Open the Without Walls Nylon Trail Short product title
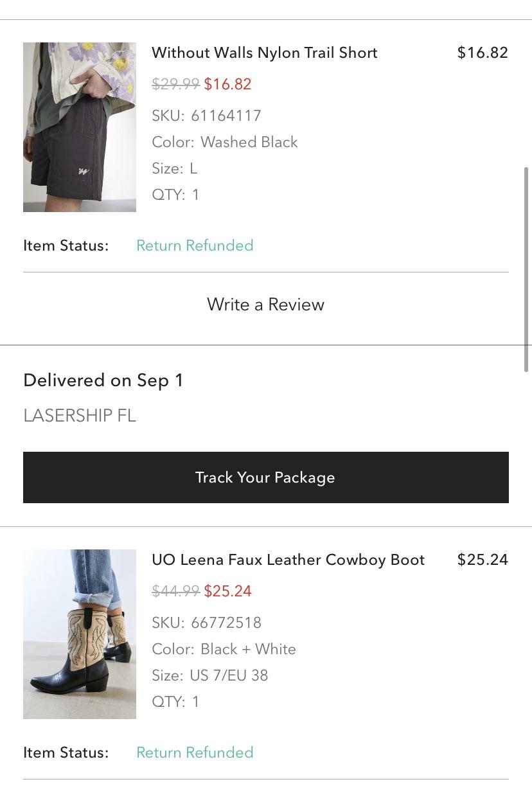Image resolution: width=532 pixels, height=793 pixels. tap(265, 53)
